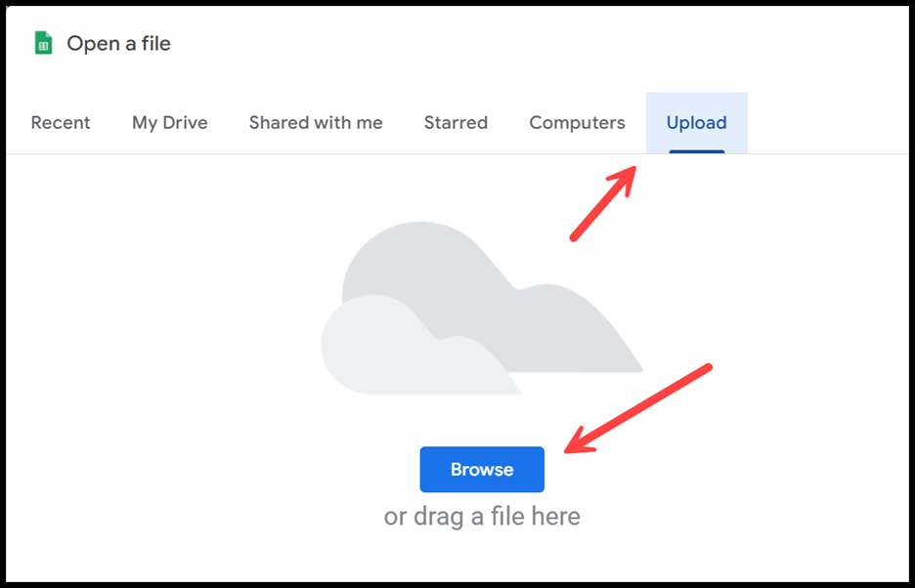Show files in Shared with me
The height and width of the screenshot is (588, 915).
[316, 122]
